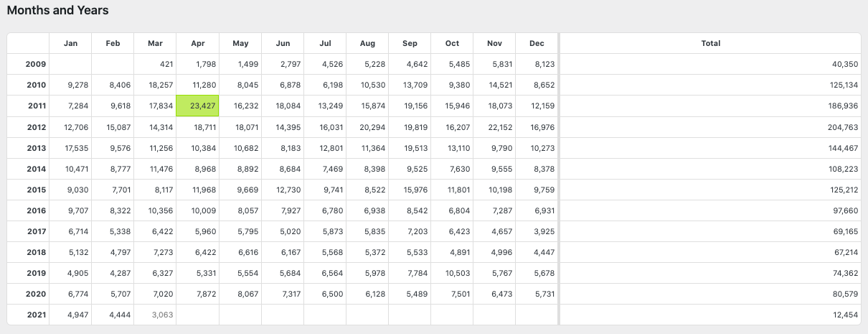Screen dimensions: 868x334
Task: Select the 2021 row label
Action: coord(36,315)
